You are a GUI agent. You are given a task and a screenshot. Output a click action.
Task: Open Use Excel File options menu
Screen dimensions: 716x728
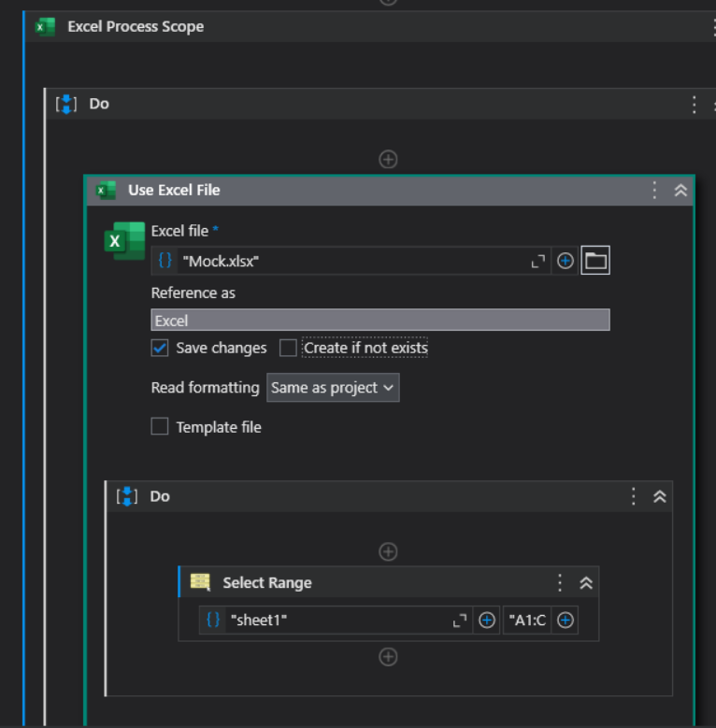coord(654,191)
